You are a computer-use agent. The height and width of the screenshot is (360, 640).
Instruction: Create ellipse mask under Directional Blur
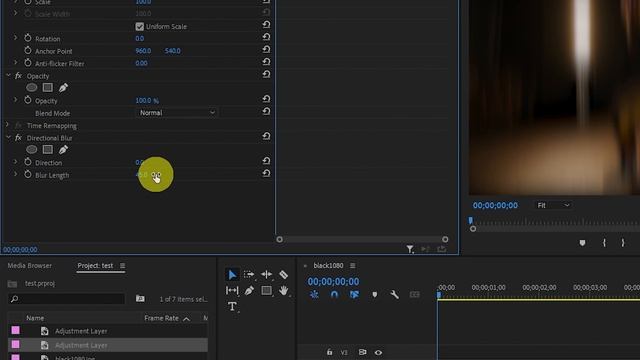(x=31, y=150)
